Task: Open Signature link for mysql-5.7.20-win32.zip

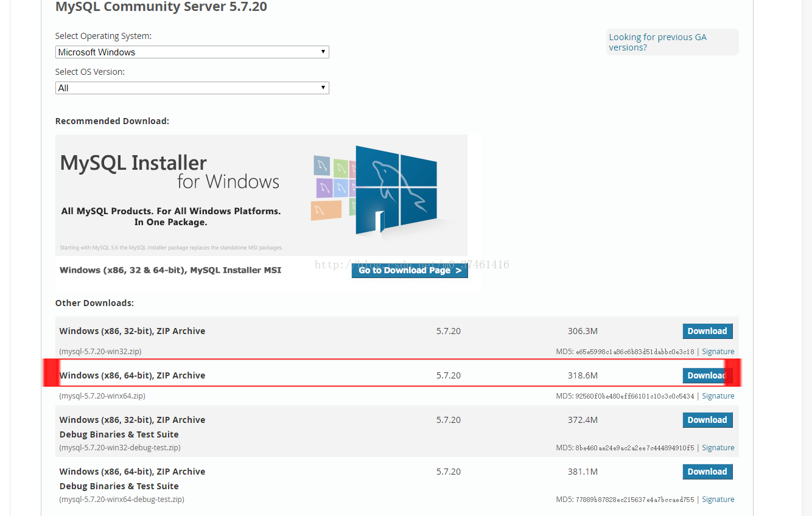Action: point(718,351)
